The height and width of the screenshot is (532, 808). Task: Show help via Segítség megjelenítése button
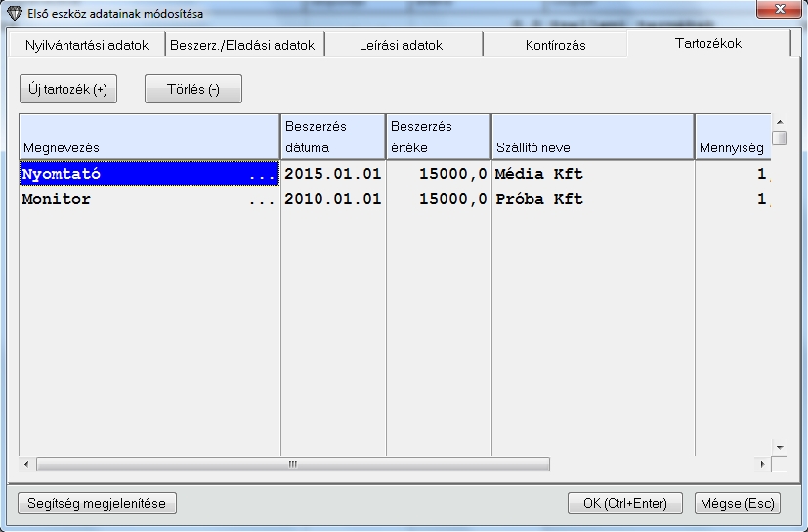pos(97,503)
